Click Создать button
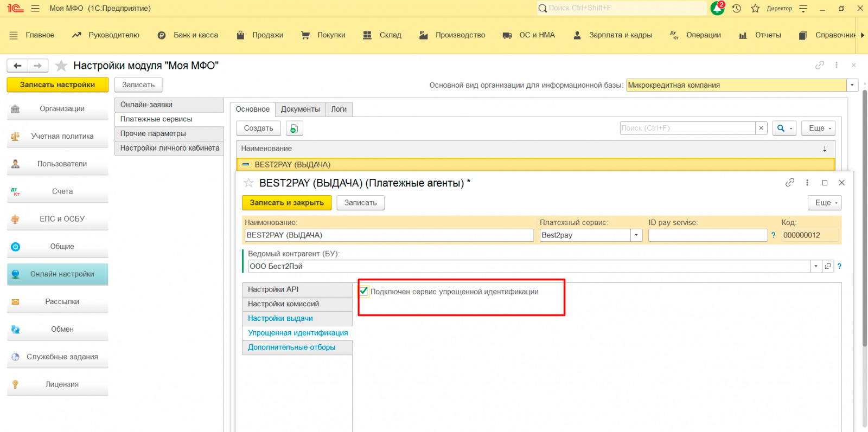The width and height of the screenshot is (868, 432). [x=259, y=128]
